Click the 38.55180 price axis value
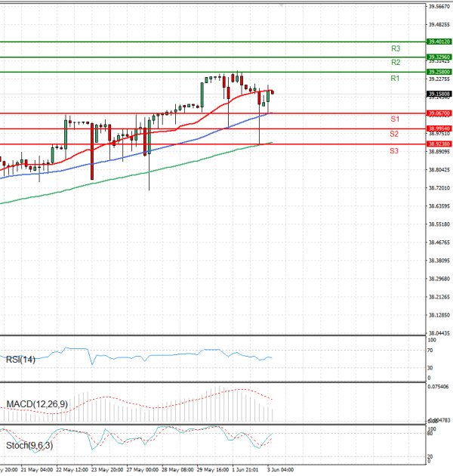 [439, 224]
